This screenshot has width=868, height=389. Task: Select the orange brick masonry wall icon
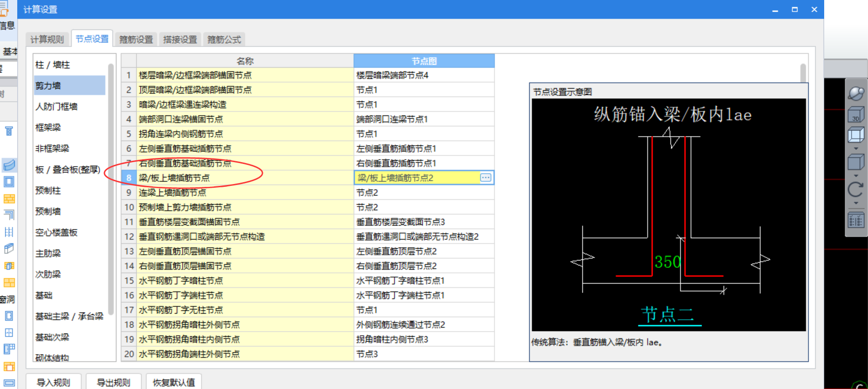(9, 199)
